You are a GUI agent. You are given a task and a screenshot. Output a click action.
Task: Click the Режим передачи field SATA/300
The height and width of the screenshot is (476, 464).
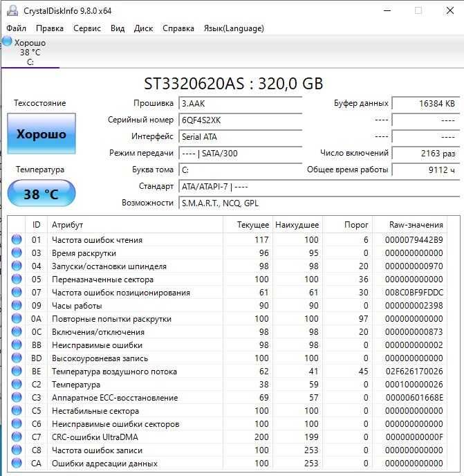pyautogui.click(x=241, y=154)
